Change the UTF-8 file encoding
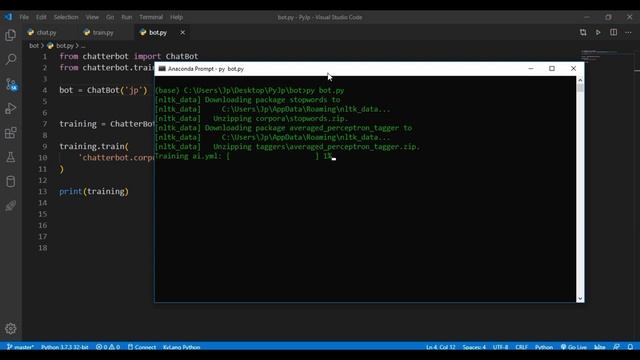This screenshot has height=360, width=640. (500, 347)
